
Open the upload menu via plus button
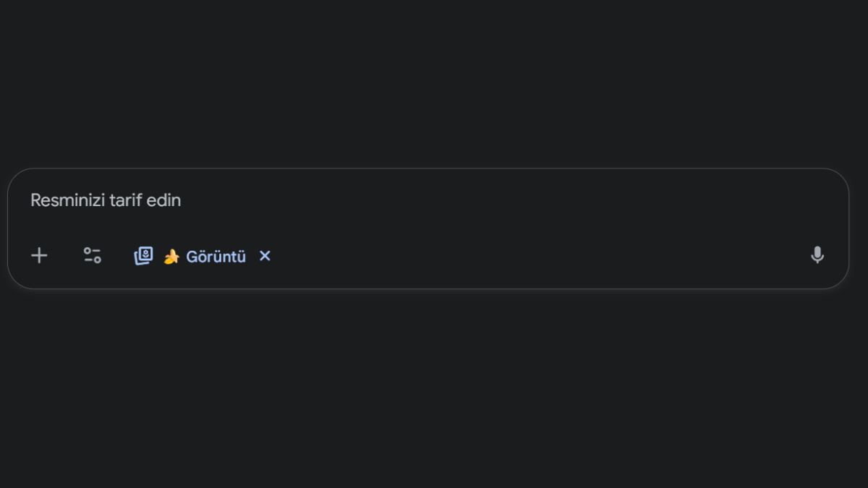(39, 255)
